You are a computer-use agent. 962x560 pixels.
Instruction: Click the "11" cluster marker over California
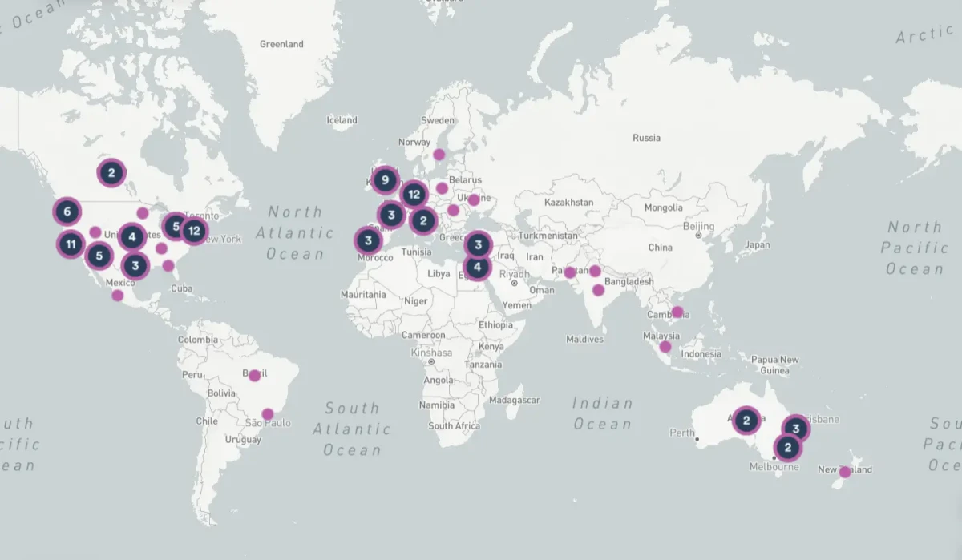(71, 244)
